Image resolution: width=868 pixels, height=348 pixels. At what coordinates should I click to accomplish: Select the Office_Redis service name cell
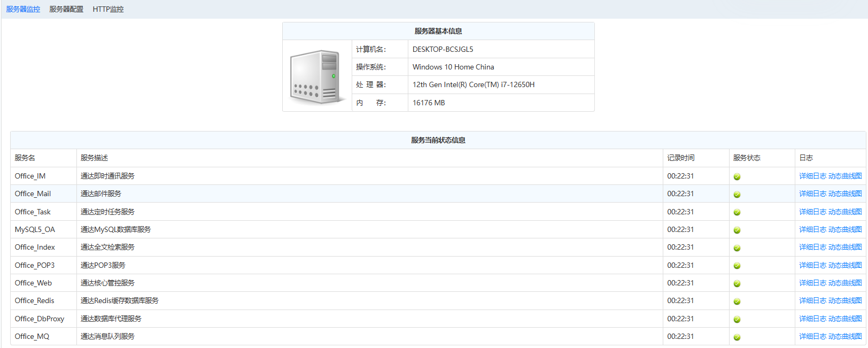(x=35, y=300)
